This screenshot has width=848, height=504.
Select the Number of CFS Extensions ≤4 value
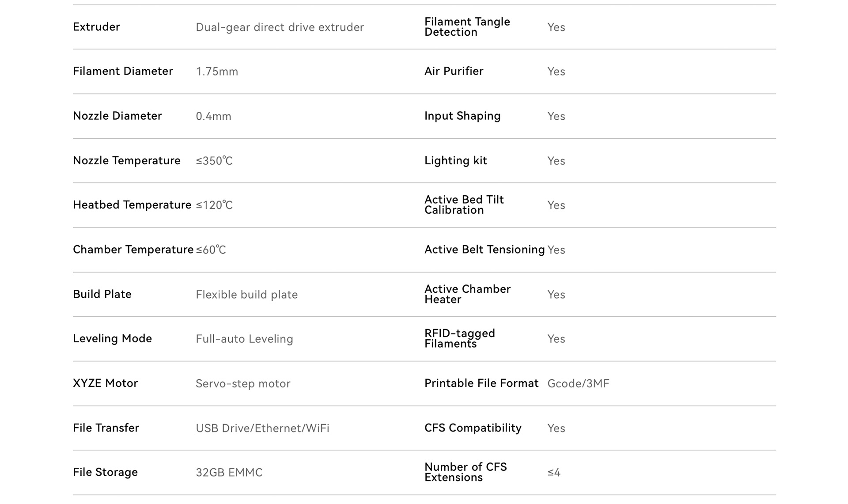pos(554,473)
